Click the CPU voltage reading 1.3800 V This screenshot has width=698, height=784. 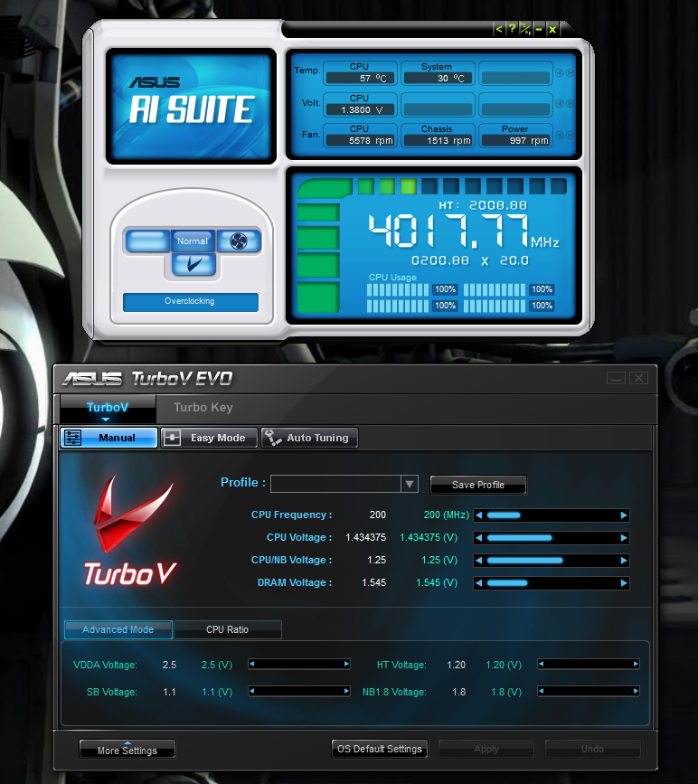[360, 109]
